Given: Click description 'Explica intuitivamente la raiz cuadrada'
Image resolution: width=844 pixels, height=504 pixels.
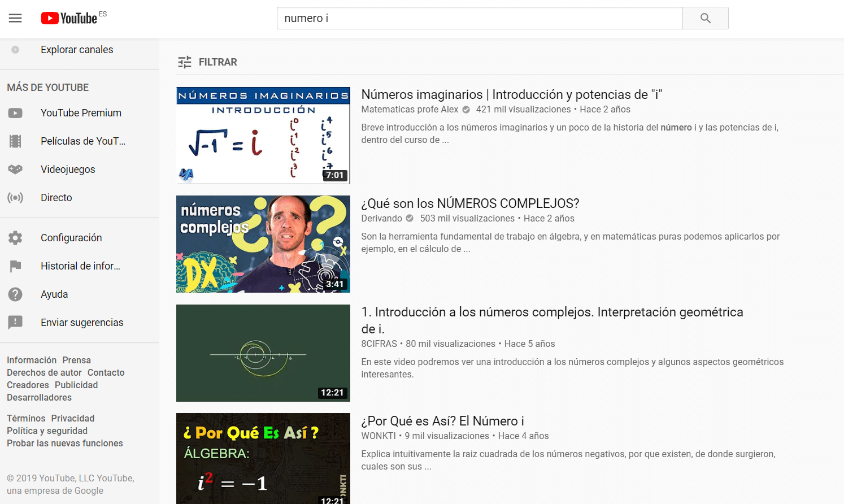Looking at the screenshot, I should click(568, 460).
